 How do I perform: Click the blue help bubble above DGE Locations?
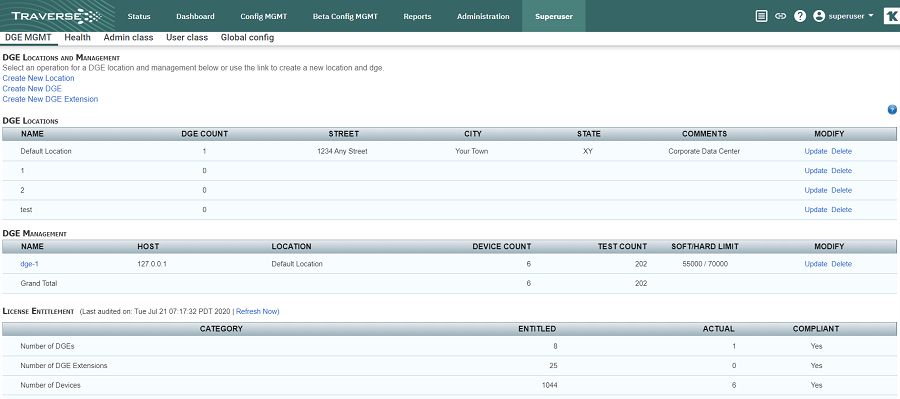click(892, 110)
